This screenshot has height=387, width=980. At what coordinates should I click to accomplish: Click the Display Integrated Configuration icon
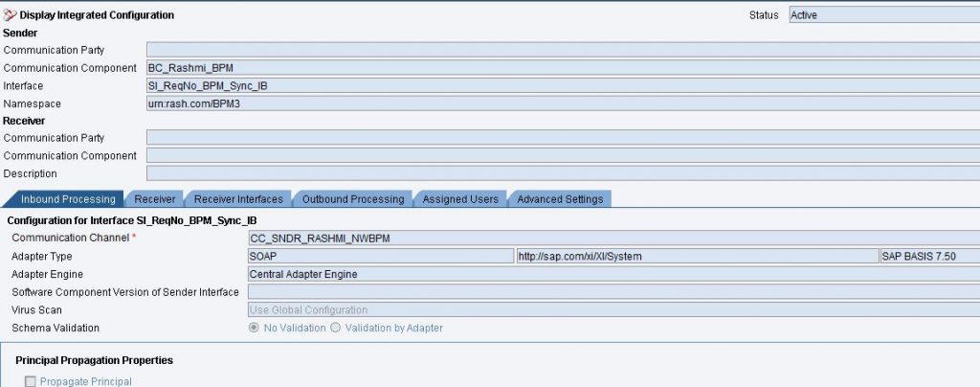[x=10, y=15]
